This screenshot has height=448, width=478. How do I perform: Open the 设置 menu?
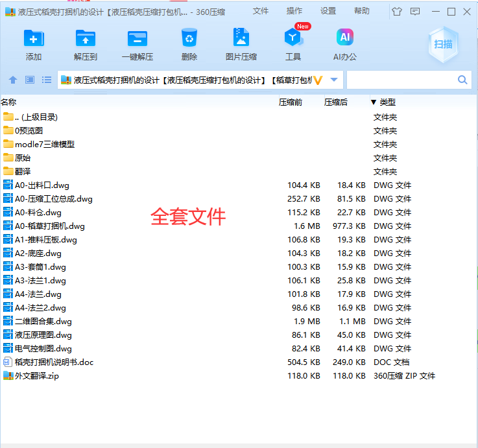click(x=328, y=11)
